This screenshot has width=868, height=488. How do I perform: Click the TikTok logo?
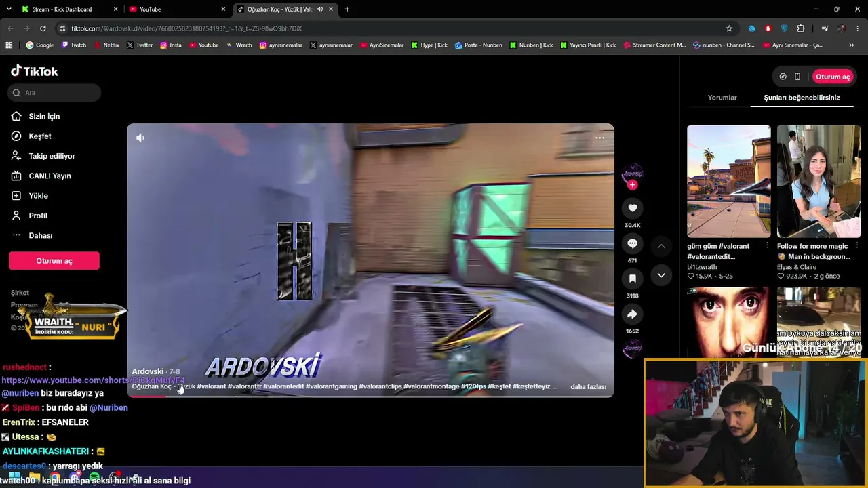pos(35,71)
